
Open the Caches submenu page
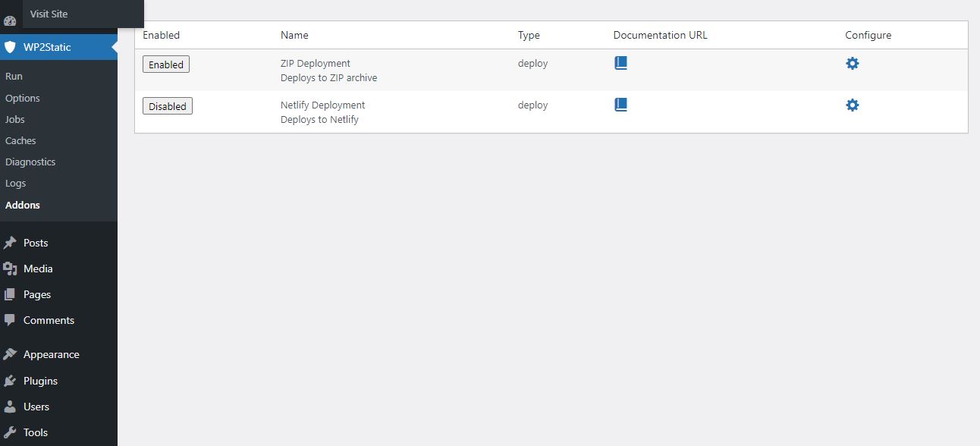20,140
